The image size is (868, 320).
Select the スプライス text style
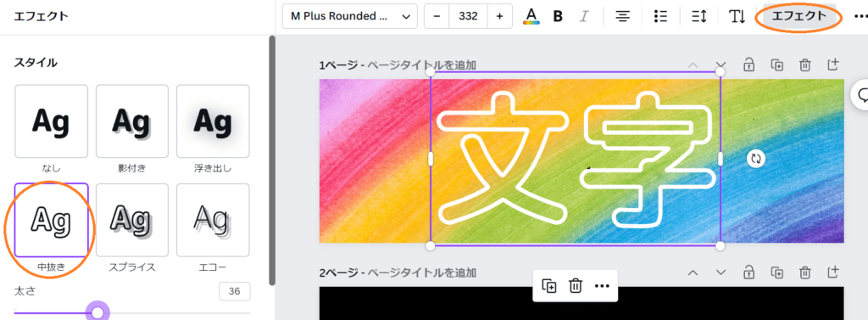pyautogui.click(x=131, y=220)
